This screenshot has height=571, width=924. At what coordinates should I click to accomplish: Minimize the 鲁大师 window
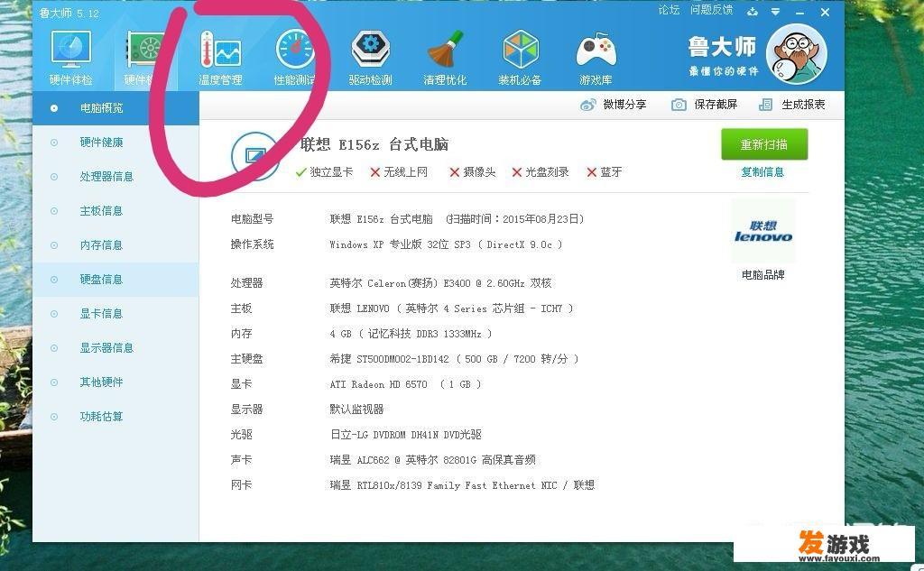(x=799, y=13)
